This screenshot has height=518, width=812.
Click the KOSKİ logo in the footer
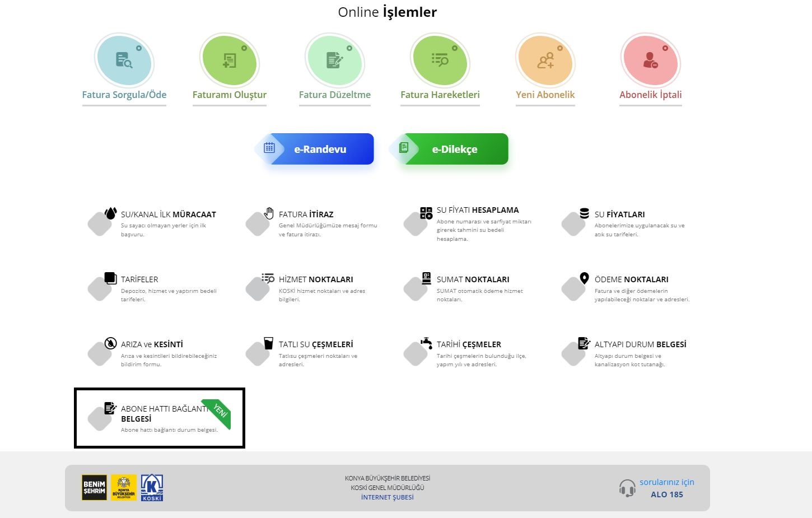[x=152, y=487]
